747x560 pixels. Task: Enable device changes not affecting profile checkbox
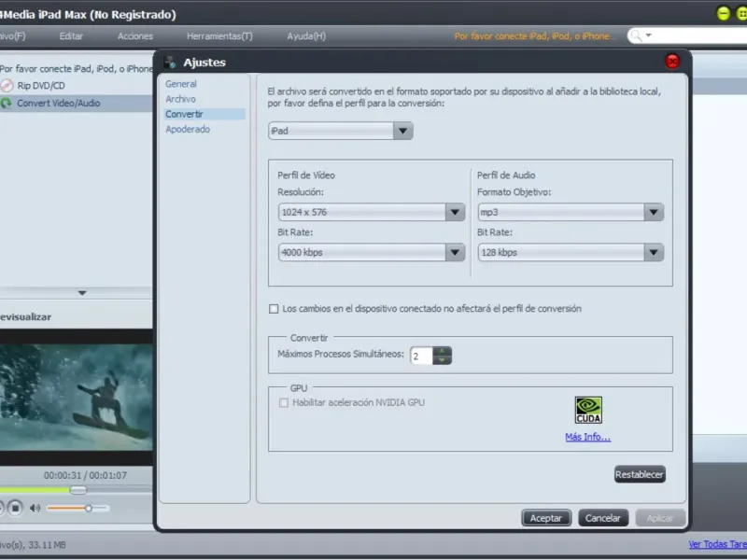pos(274,309)
